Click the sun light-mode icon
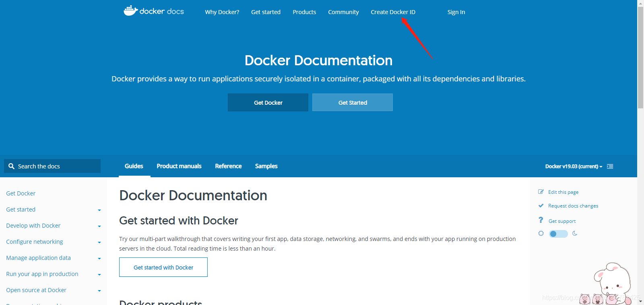This screenshot has width=644, height=305. (541, 233)
